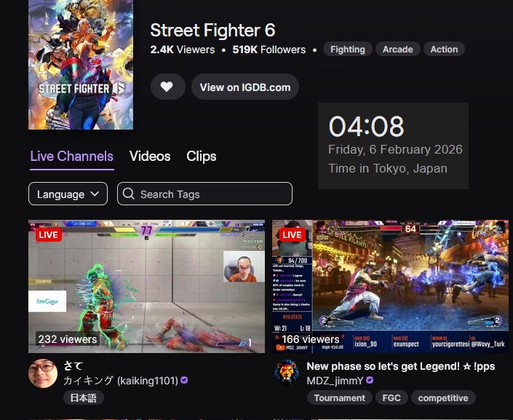Open the Language filter dropdown

pos(68,194)
